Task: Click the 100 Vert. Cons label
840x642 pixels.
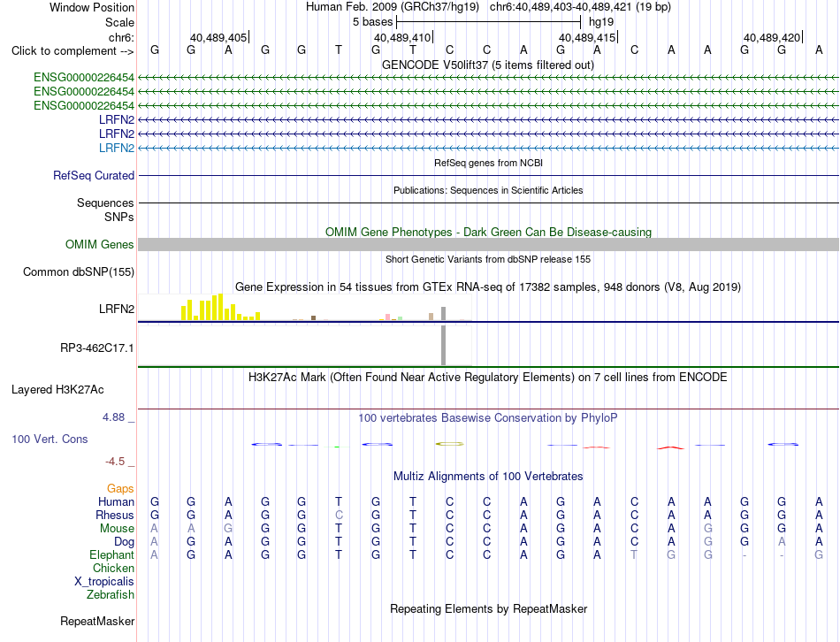Action: [50, 439]
